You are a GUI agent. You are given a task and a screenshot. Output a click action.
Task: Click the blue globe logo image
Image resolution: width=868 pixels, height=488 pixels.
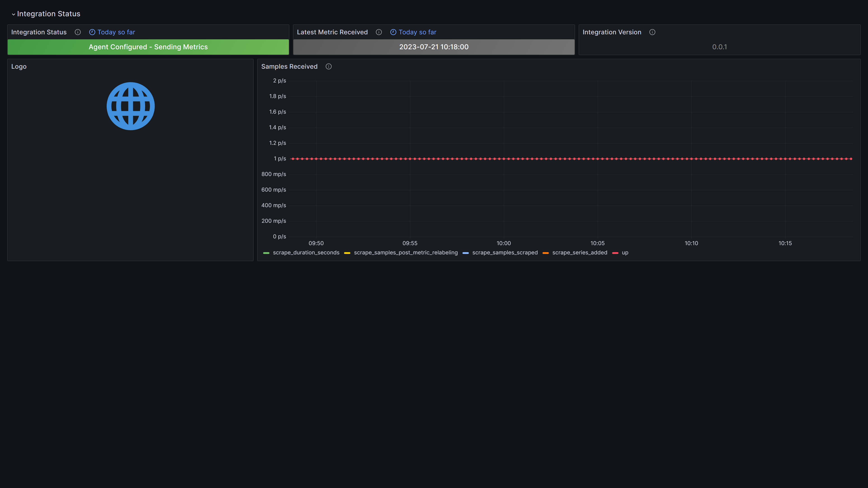pyautogui.click(x=130, y=106)
